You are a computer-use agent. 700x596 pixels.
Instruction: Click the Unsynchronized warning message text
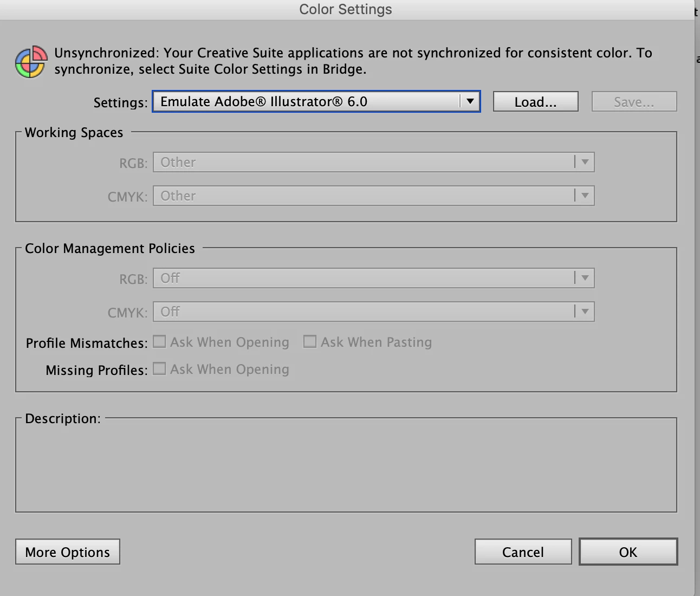tap(353, 61)
